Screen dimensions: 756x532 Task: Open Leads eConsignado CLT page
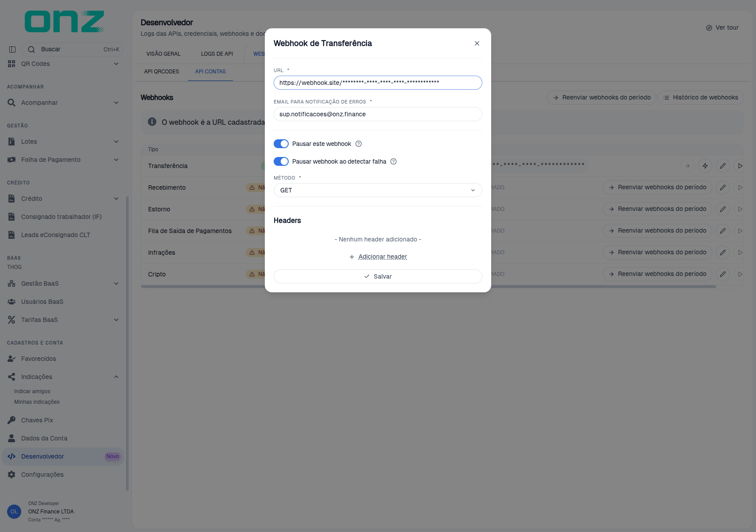click(x=63, y=235)
